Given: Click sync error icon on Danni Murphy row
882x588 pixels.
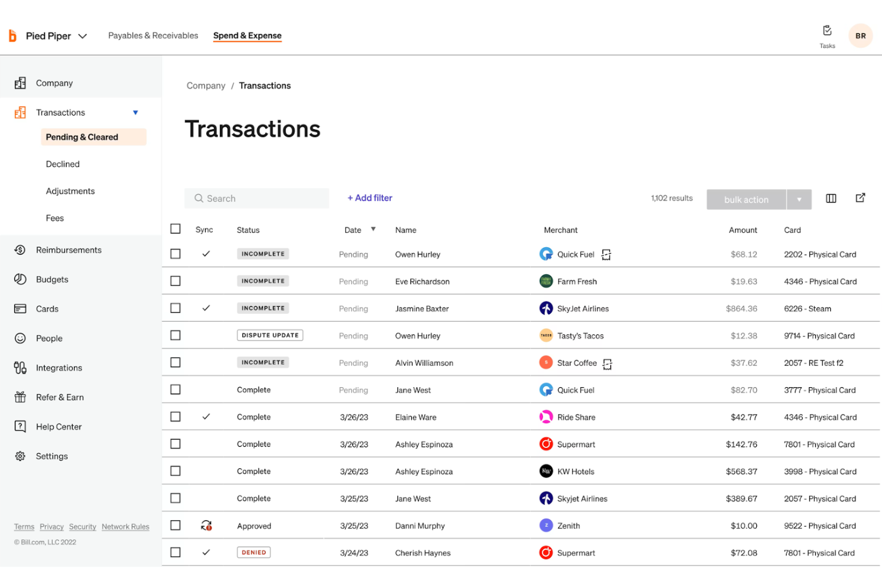Looking at the screenshot, I should tap(206, 525).
